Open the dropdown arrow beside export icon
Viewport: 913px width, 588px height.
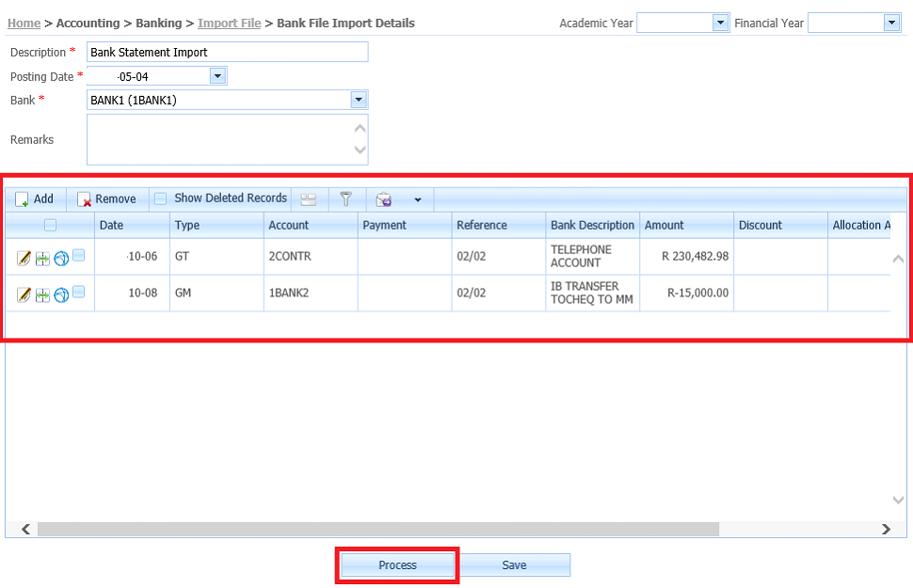418,199
